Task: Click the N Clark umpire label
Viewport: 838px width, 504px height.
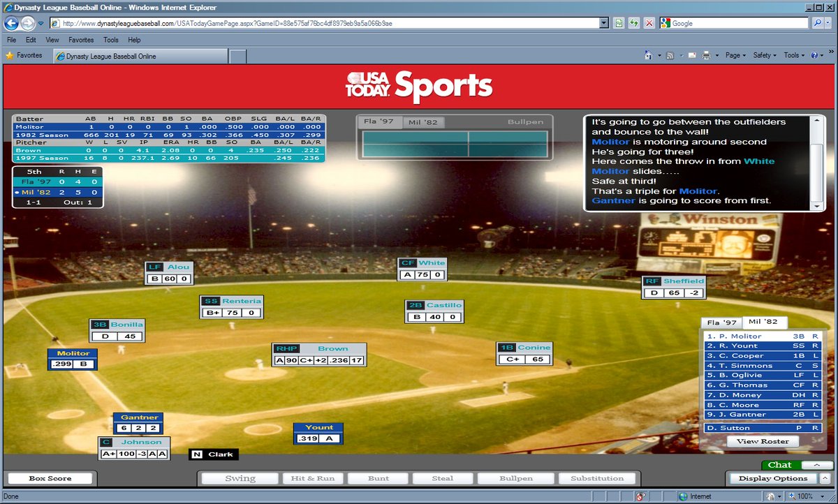Action: [x=213, y=454]
